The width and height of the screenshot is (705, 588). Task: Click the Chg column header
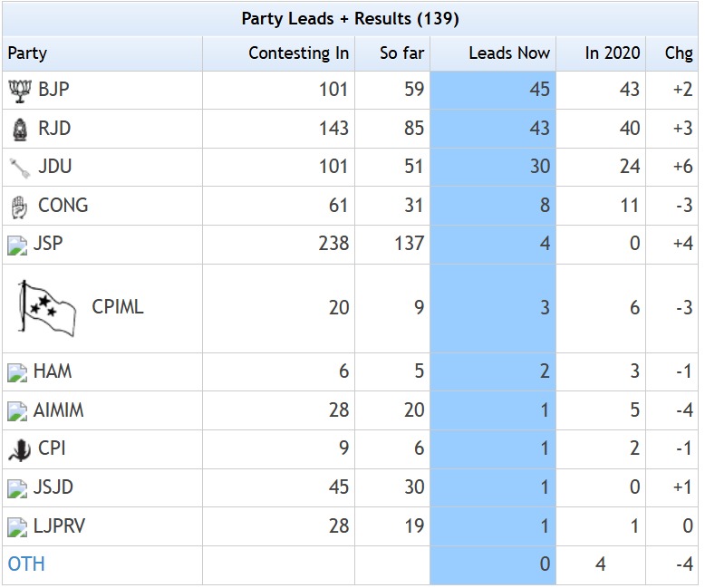pos(678,53)
